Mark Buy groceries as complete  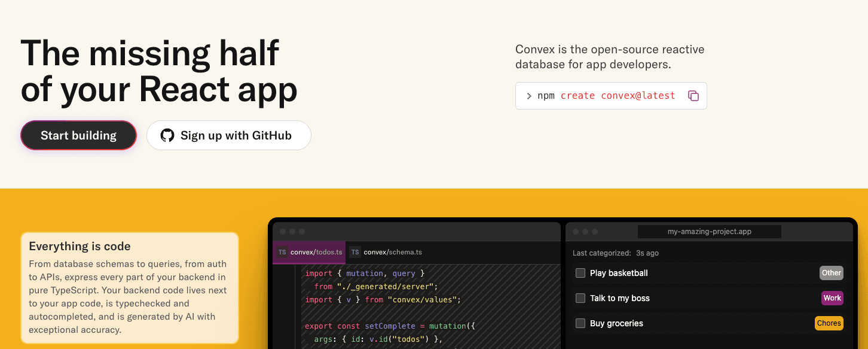click(x=580, y=323)
